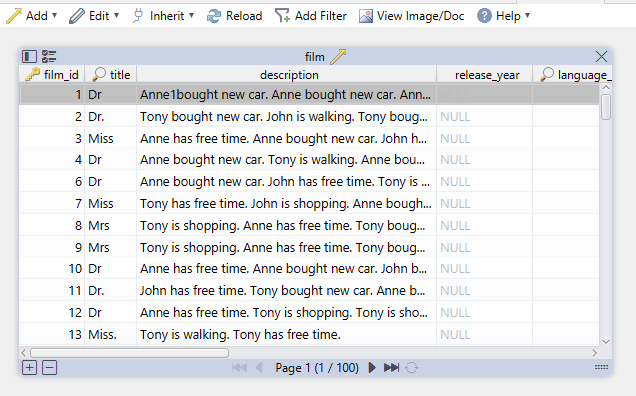Image resolution: width=636 pixels, height=396 pixels.
Task: Add a new row with plus button
Action: (x=29, y=368)
